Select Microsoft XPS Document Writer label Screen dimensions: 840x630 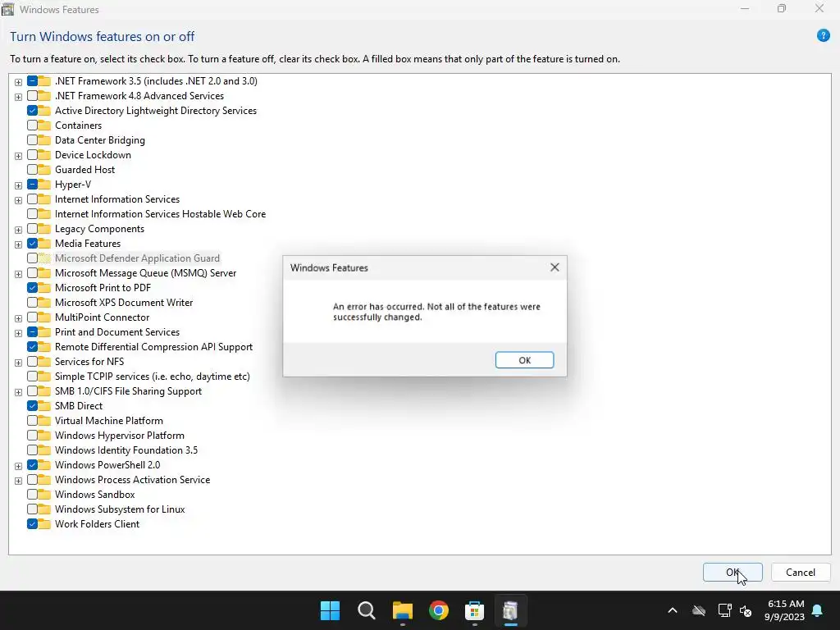[x=124, y=303]
